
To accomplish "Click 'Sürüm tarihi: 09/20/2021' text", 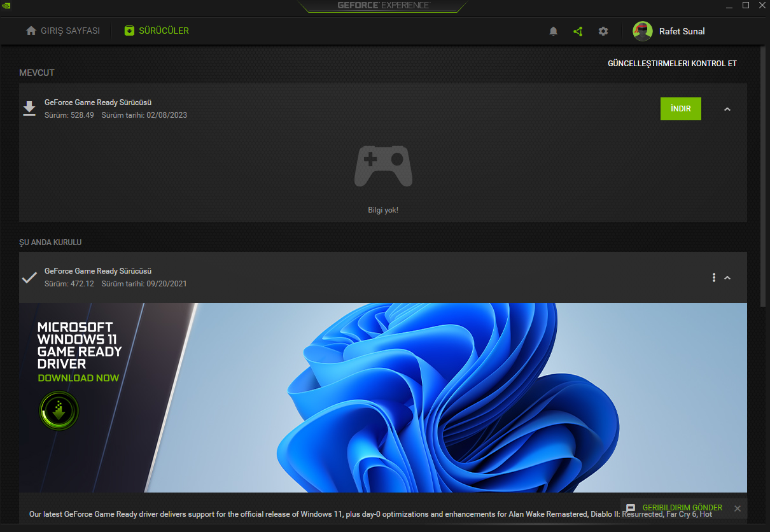I will (x=144, y=284).
